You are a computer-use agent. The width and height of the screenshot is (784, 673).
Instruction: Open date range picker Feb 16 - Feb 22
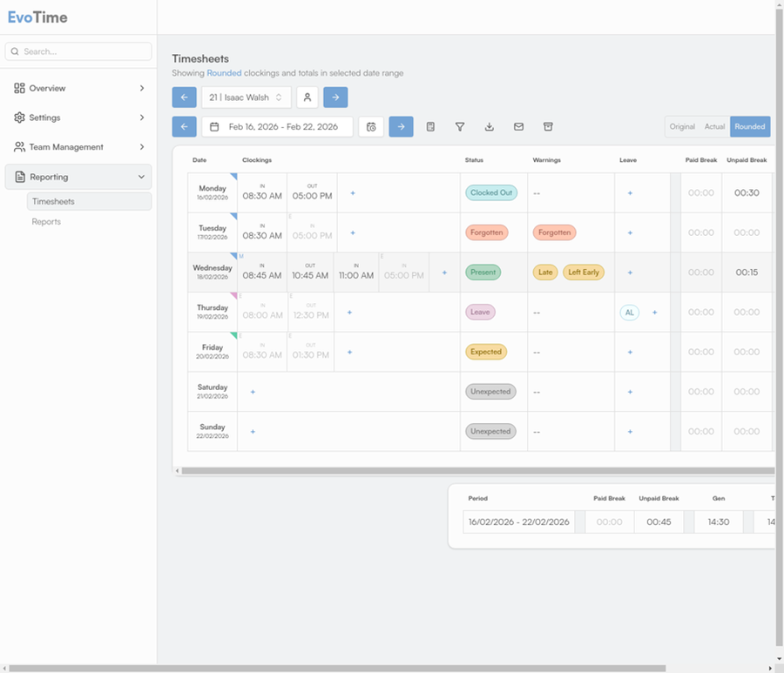coord(278,127)
